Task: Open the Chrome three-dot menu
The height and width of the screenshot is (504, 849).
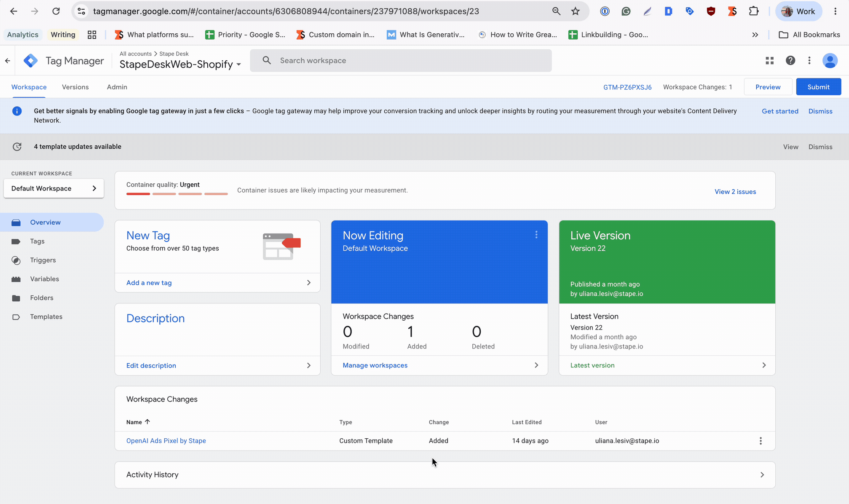Action: 836,11
